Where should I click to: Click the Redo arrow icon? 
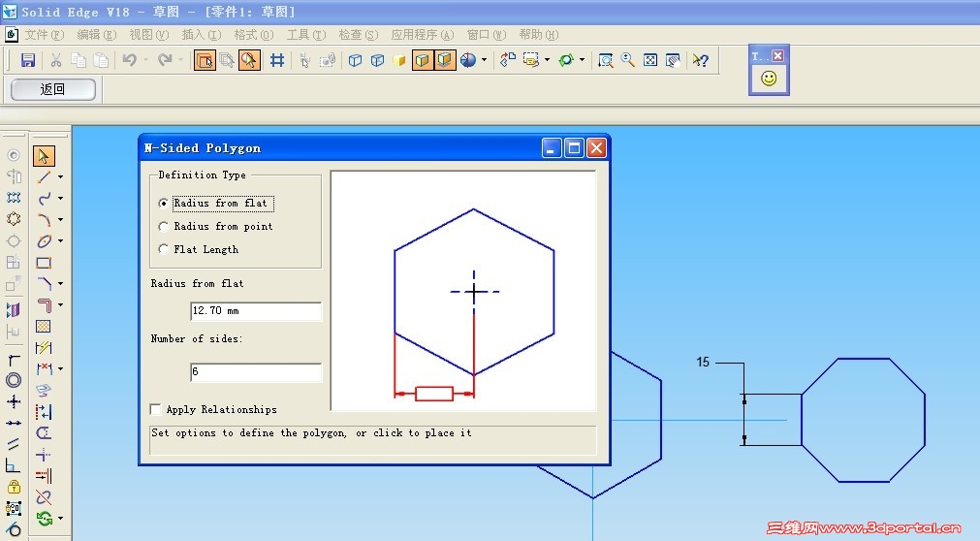click(165, 60)
